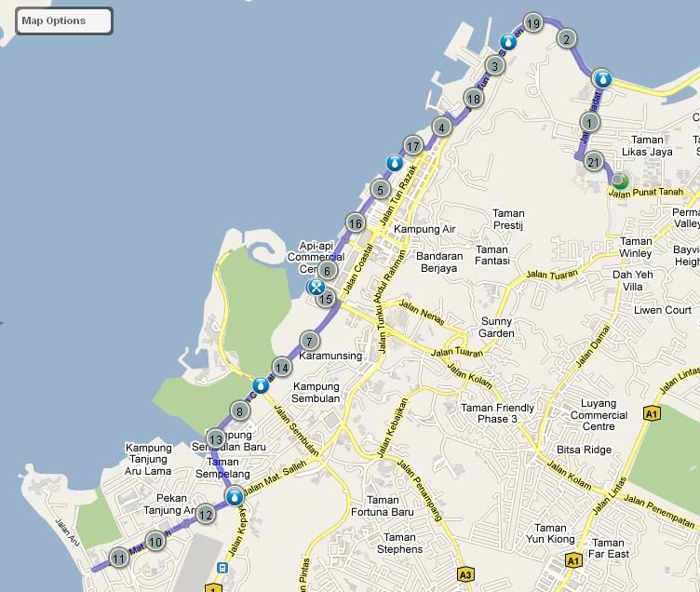Viewport: 700px width, 592px height.
Task: Click the Taman Winley label
Action: pyautogui.click(x=636, y=247)
